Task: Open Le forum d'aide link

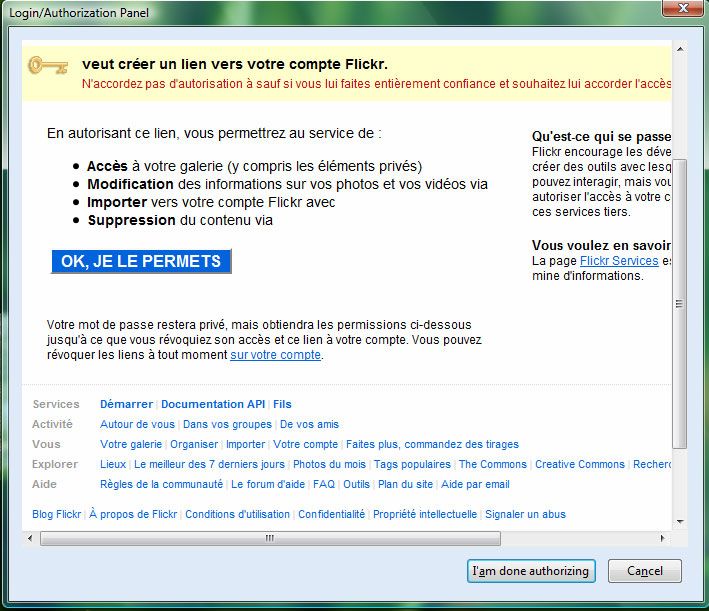Action: [x=268, y=484]
